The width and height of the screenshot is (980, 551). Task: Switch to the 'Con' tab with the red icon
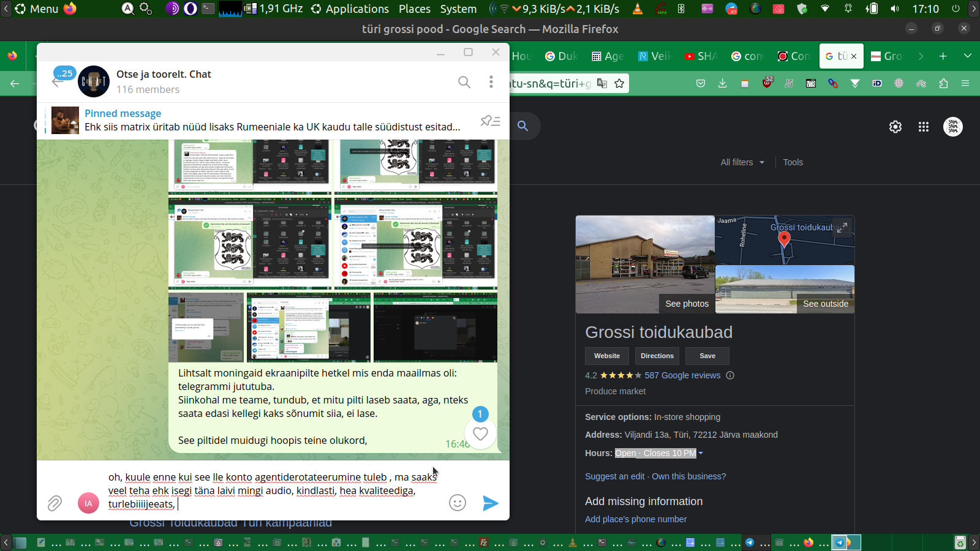point(794,56)
